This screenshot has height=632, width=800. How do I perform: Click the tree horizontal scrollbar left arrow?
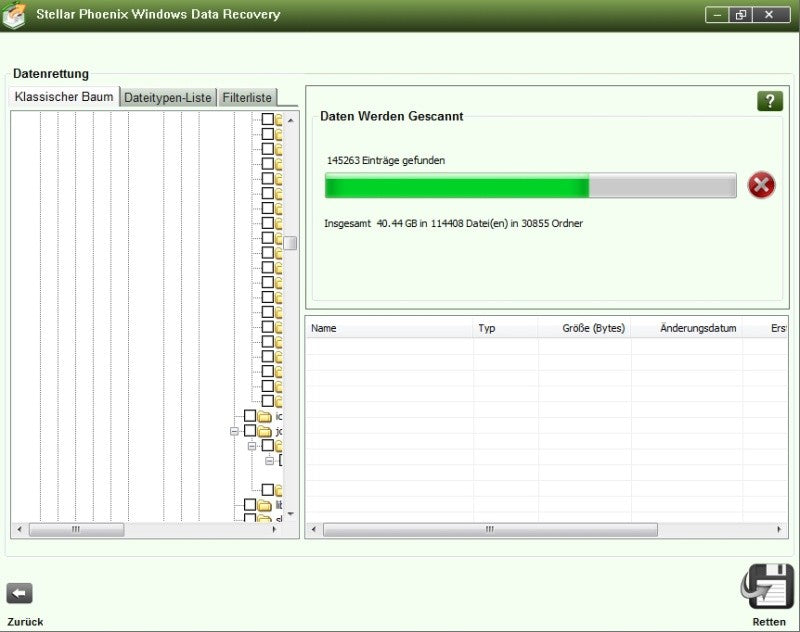click(x=19, y=529)
